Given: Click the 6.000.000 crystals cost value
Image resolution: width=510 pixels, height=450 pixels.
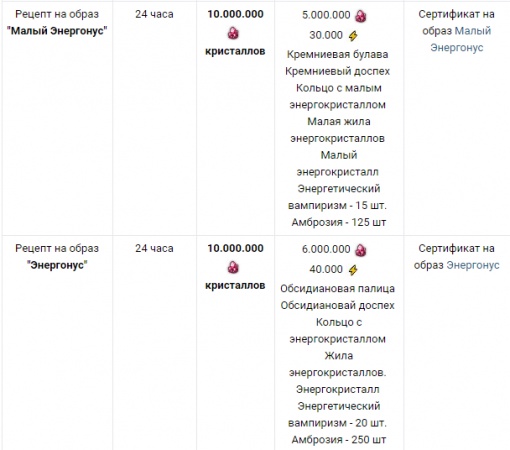Looking at the screenshot, I should click(x=326, y=249).
